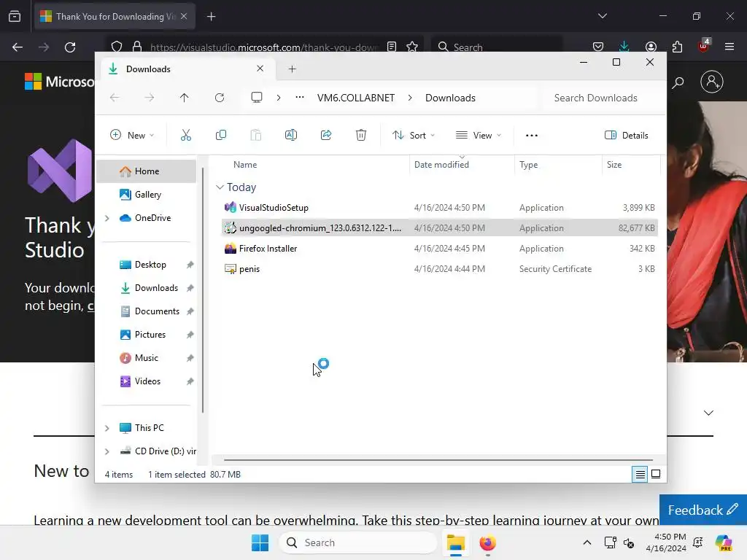747x560 pixels.
Task: Open a new Firefox tab
Action: pos(211,17)
